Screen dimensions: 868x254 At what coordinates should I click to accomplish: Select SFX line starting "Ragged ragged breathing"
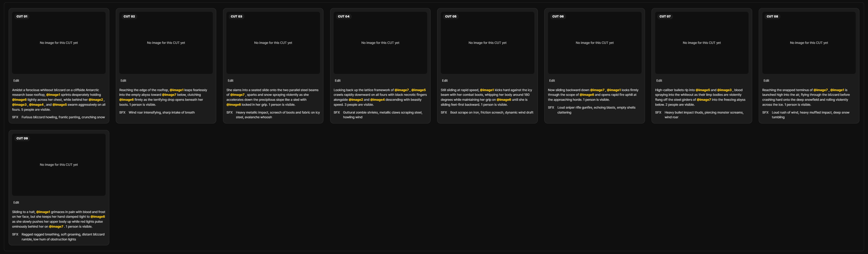coord(63,237)
